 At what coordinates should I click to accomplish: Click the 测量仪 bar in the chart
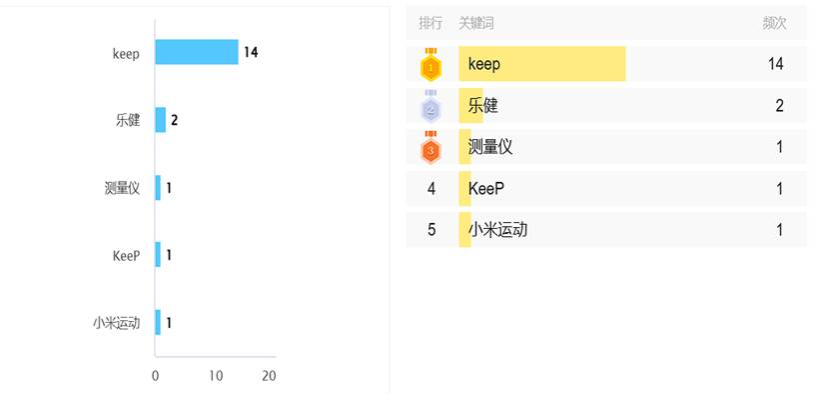point(158,188)
